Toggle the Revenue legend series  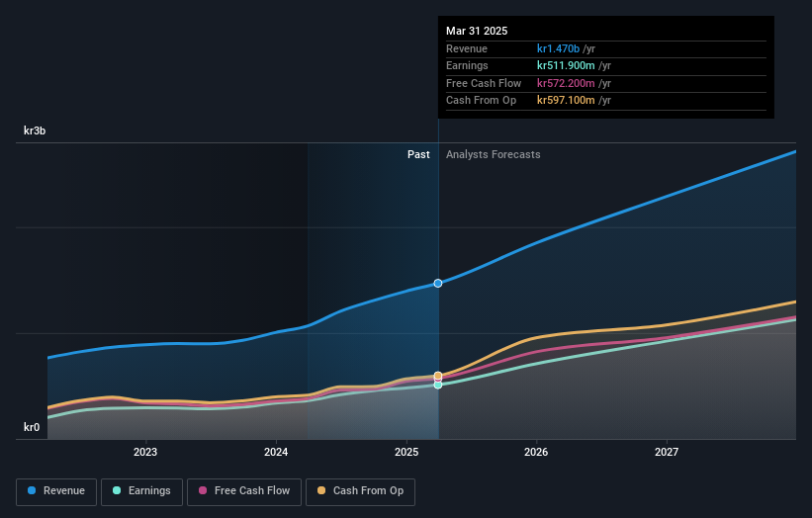pyautogui.click(x=56, y=491)
